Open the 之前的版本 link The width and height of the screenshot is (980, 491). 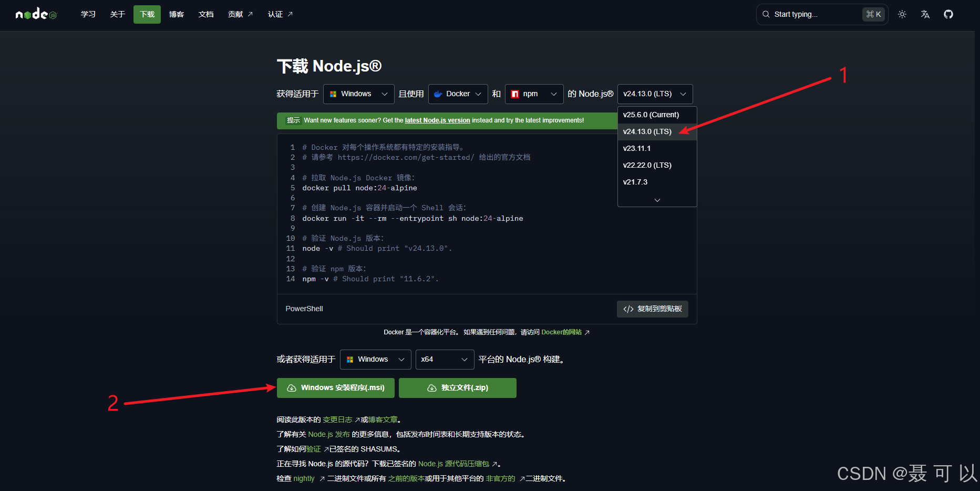click(406, 478)
